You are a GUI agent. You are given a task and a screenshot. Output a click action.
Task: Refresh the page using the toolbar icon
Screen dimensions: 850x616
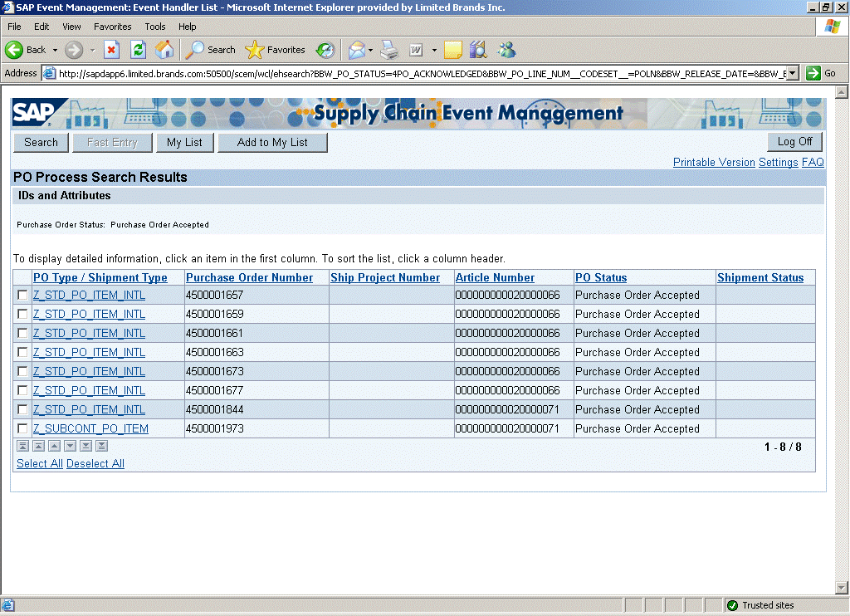(139, 50)
